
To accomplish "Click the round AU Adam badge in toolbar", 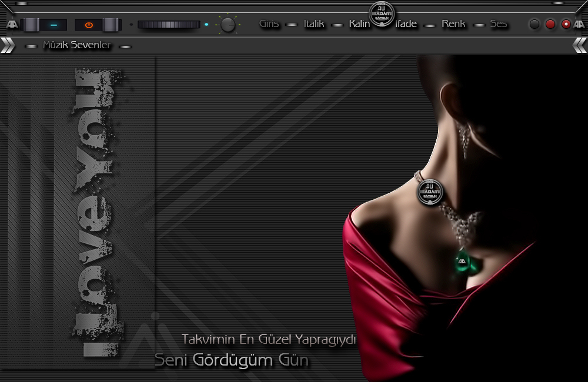I will tap(382, 14).
